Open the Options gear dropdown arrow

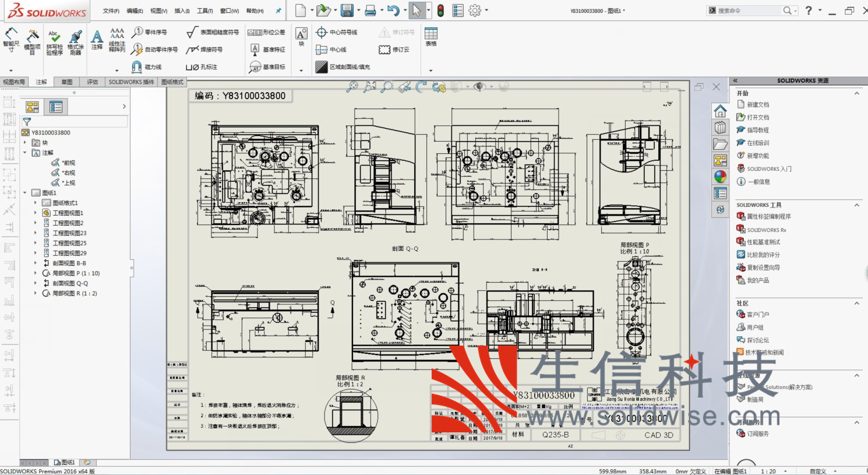[486, 10]
